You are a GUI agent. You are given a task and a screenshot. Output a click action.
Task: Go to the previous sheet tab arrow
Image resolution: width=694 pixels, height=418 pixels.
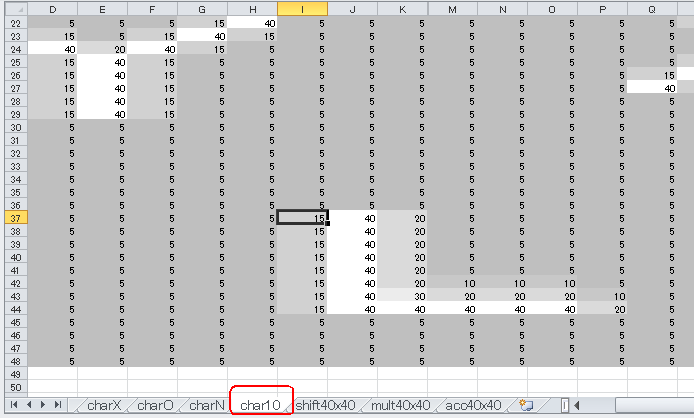[x=29, y=404]
